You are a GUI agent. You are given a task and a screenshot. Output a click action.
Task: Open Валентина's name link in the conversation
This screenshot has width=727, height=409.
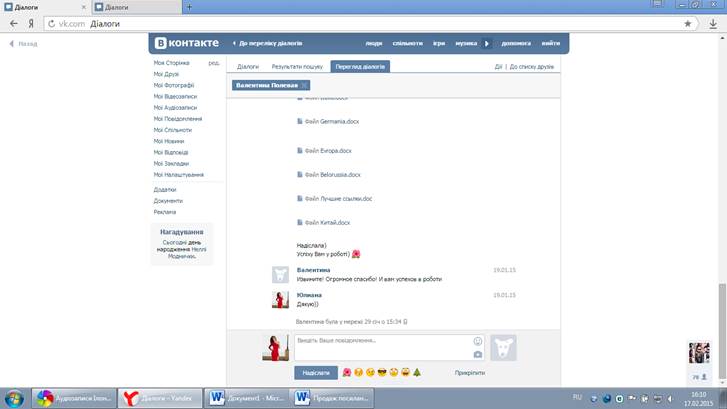(x=313, y=270)
